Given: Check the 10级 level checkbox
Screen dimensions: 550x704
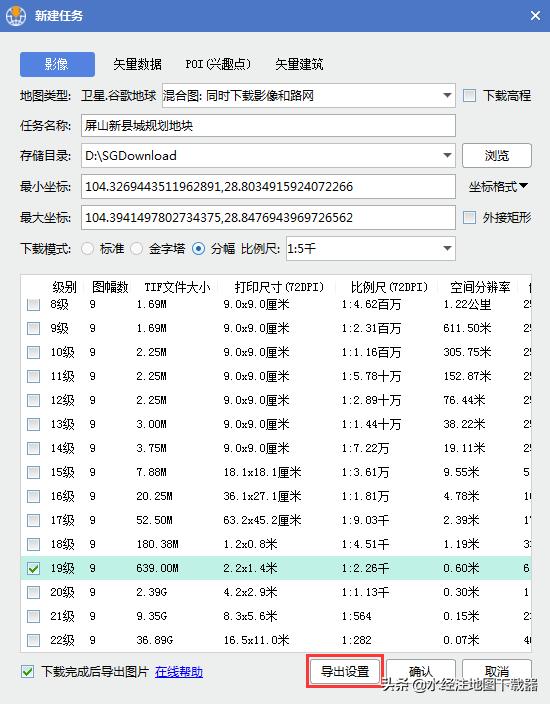Looking at the screenshot, I should pos(33,352).
